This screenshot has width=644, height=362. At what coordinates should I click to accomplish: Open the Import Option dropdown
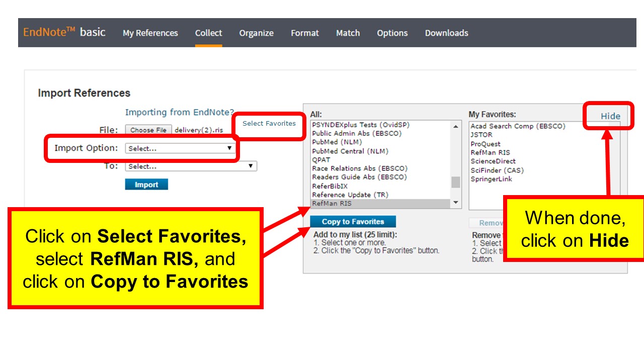coord(180,148)
